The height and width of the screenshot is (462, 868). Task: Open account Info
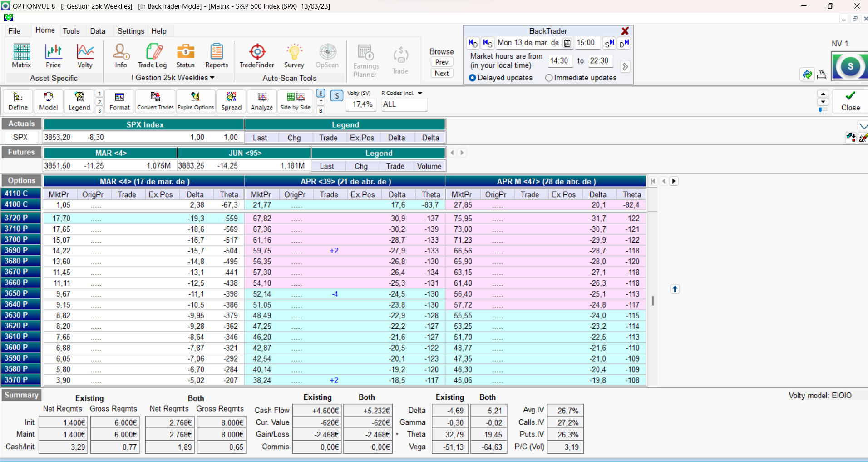pos(121,56)
